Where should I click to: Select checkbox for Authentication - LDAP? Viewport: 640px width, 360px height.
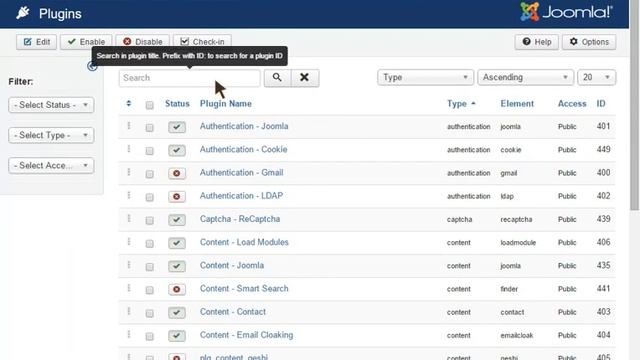149,198
